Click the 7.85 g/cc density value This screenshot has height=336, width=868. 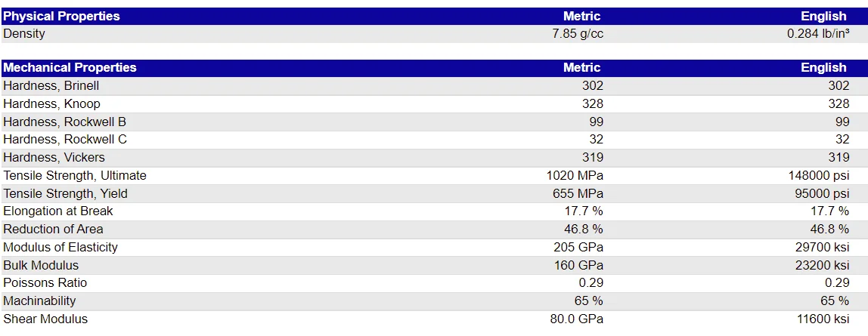[x=578, y=34]
